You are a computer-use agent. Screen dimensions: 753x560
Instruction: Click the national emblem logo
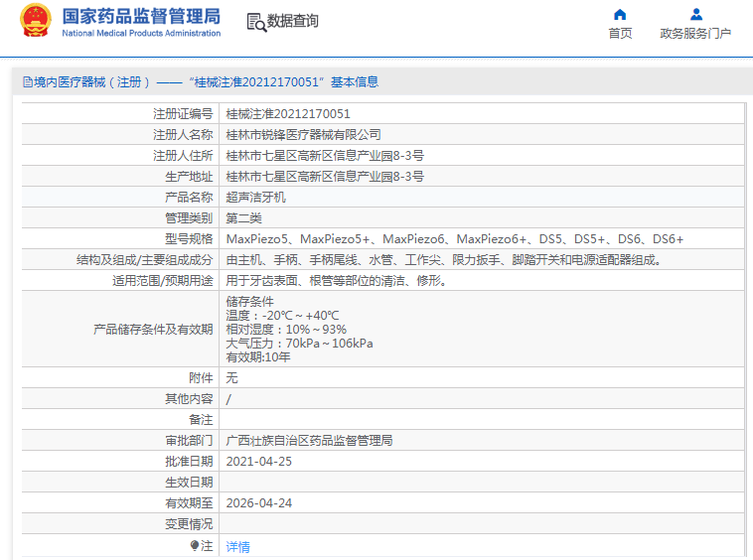35,21
